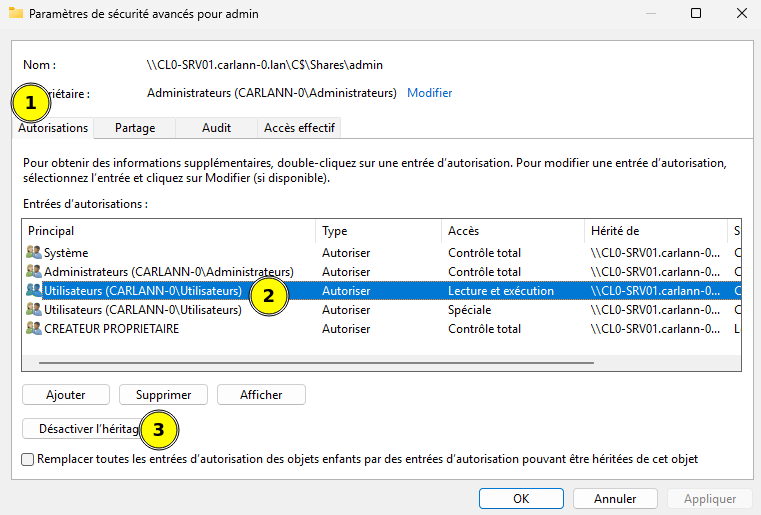
Task: Click the horizontal scrollbar of the permissions list
Action: click(x=316, y=363)
